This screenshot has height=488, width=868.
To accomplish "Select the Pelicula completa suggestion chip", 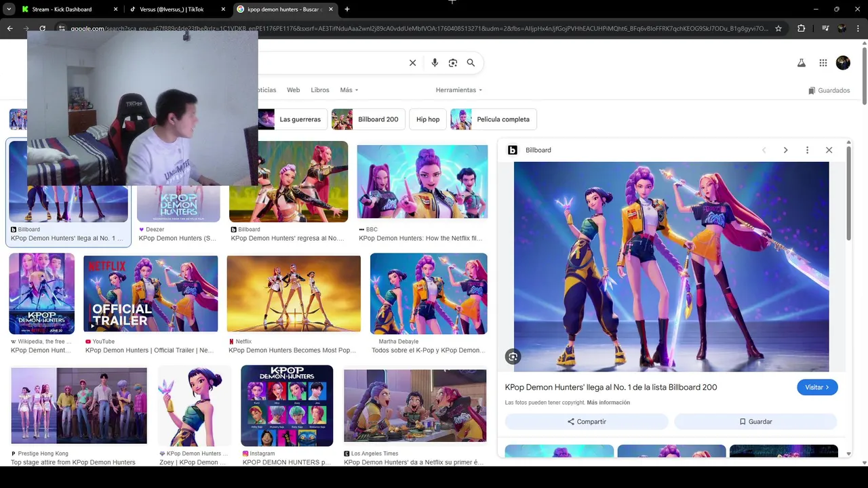I will (494, 119).
